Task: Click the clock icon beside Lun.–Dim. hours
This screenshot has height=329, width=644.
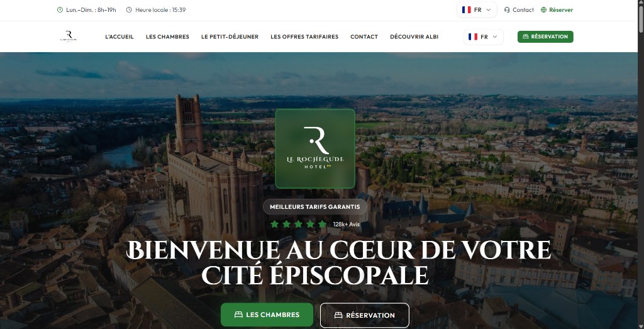Action: 60,10
